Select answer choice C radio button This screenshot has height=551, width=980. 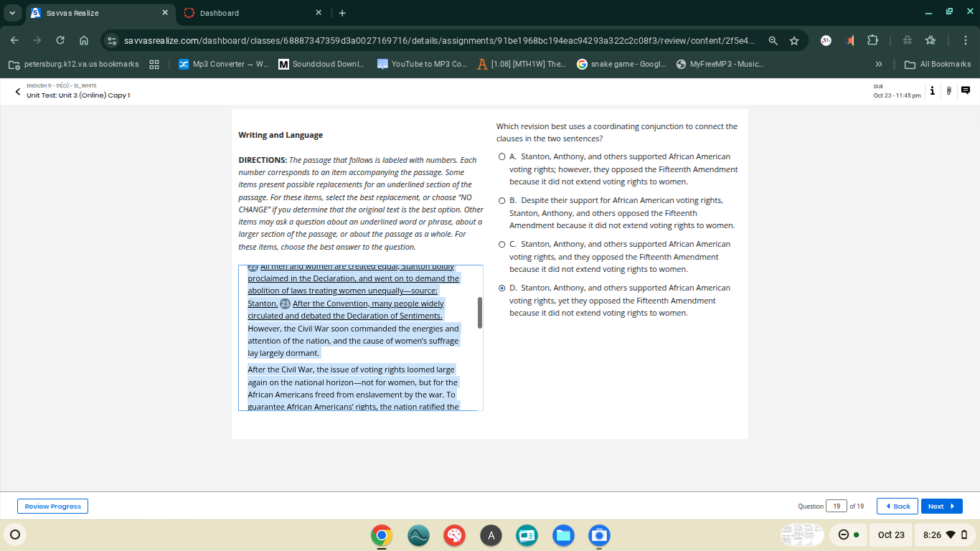pyautogui.click(x=501, y=244)
